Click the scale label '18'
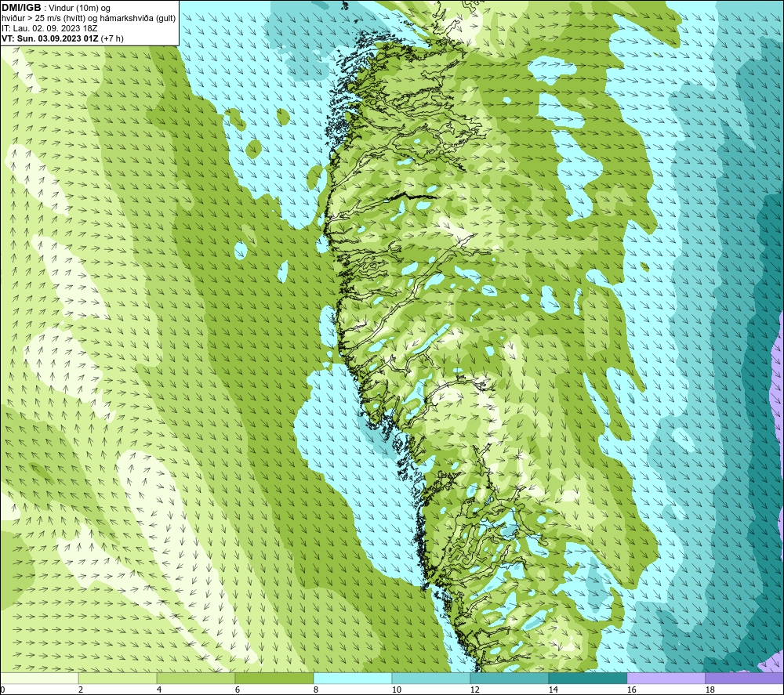The image size is (784, 695). pos(710,690)
